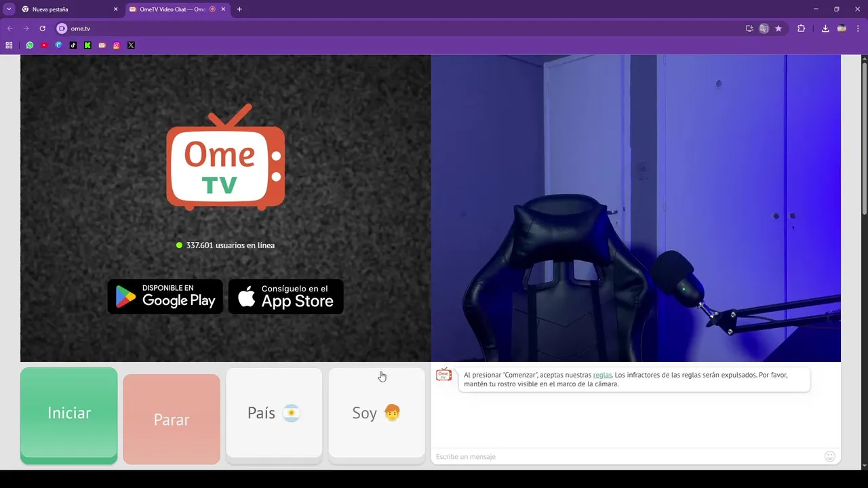Open the blue swirl bookmark beside YouTube
This screenshot has width=868, height=488.
pyautogui.click(x=58, y=45)
